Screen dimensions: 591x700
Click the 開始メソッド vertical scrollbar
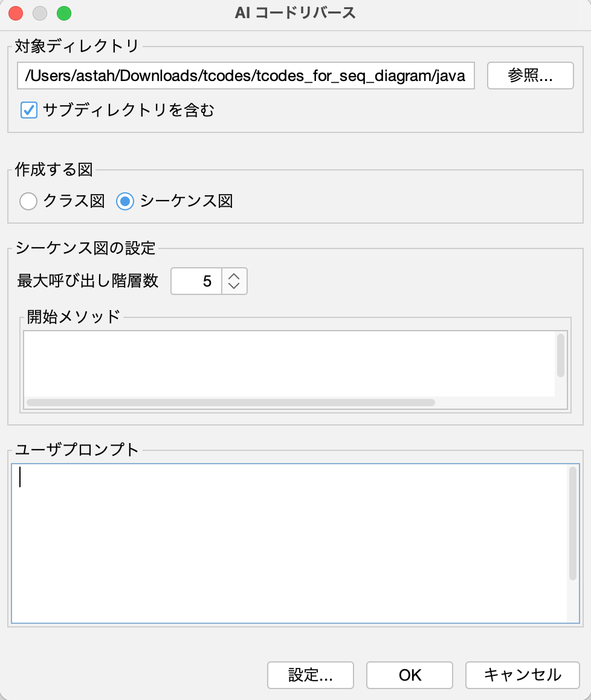561,355
